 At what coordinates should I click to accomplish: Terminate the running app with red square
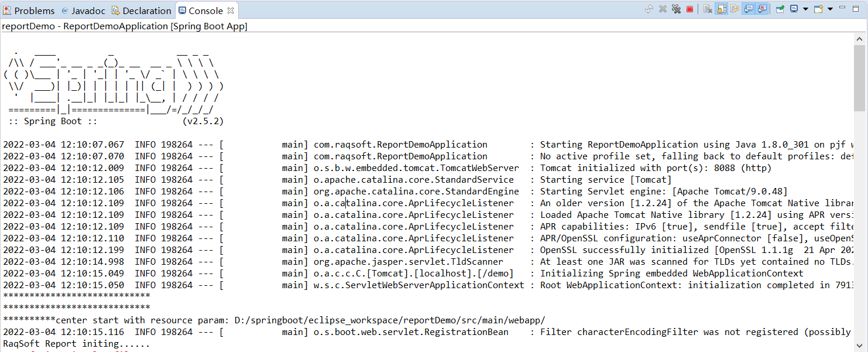(x=689, y=9)
